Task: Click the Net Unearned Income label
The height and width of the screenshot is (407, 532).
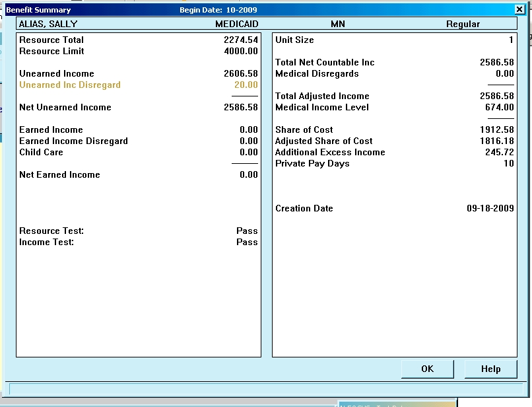Action: point(65,107)
